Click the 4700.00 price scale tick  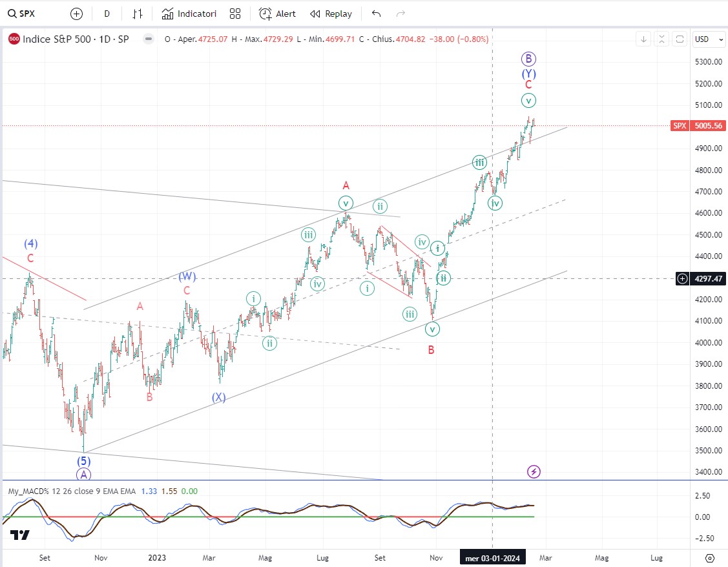pyautogui.click(x=709, y=192)
